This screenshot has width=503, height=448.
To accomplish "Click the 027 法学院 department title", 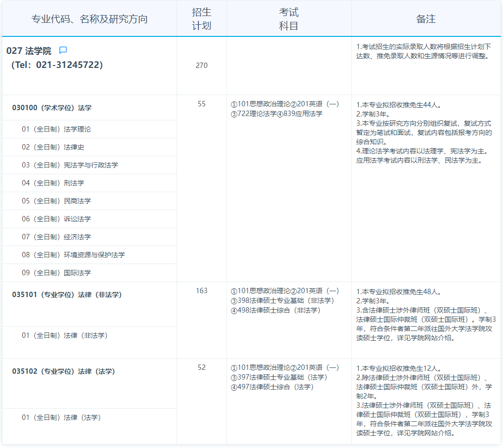I will (x=29, y=51).
